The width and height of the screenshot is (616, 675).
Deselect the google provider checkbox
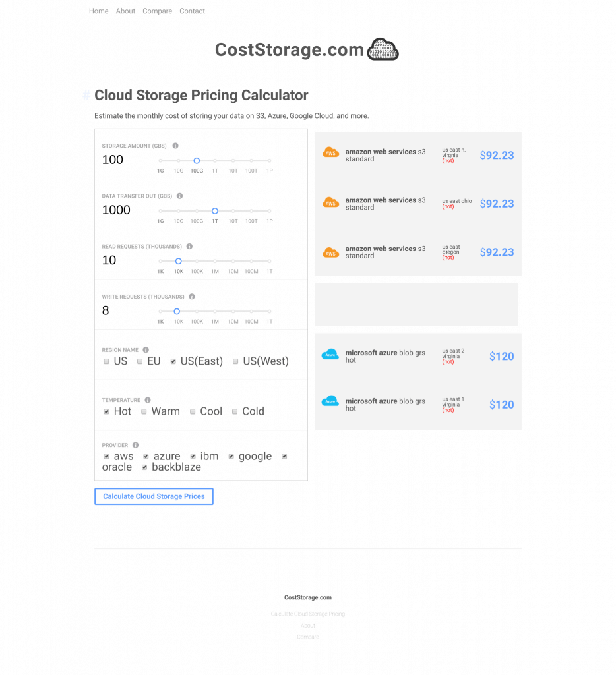(x=231, y=457)
